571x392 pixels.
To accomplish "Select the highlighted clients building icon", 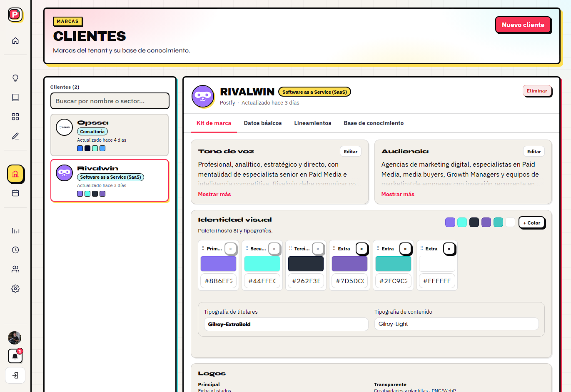I will click(15, 174).
